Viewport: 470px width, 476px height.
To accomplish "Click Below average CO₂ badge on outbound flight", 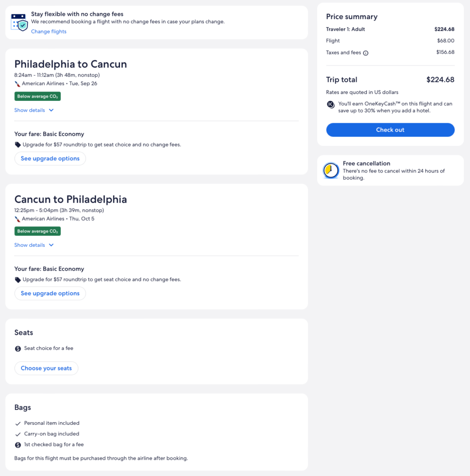I will coord(38,96).
